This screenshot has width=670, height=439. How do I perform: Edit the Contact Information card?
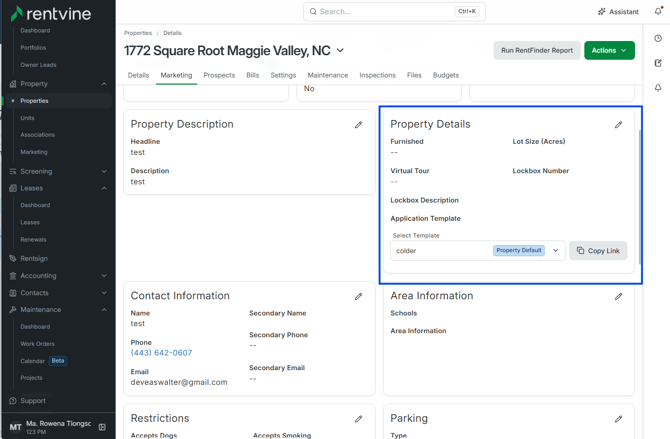(x=359, y=296)
